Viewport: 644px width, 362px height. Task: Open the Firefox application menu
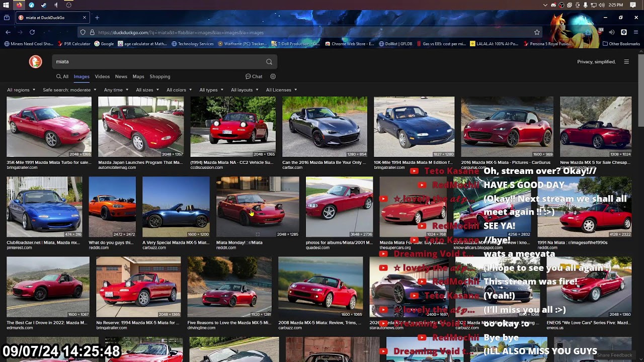click(x=636, y=32)
